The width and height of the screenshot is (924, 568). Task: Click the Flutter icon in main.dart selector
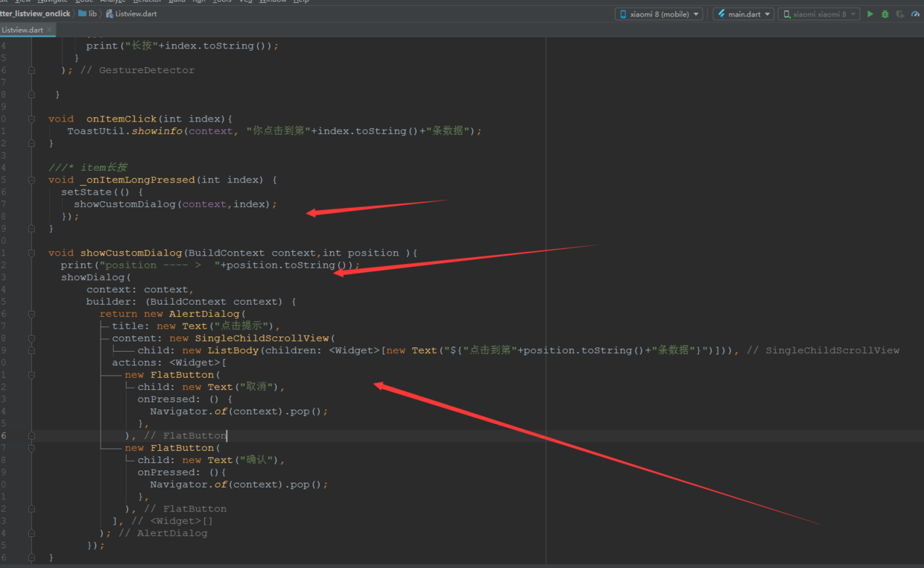click(x=721, y=14)
